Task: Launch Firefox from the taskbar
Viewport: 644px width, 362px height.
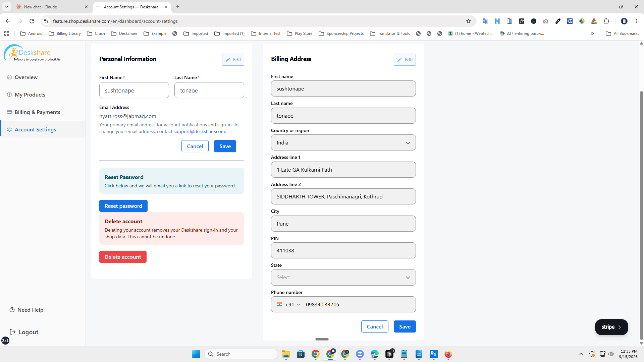Action: click(x=448, y=354)
